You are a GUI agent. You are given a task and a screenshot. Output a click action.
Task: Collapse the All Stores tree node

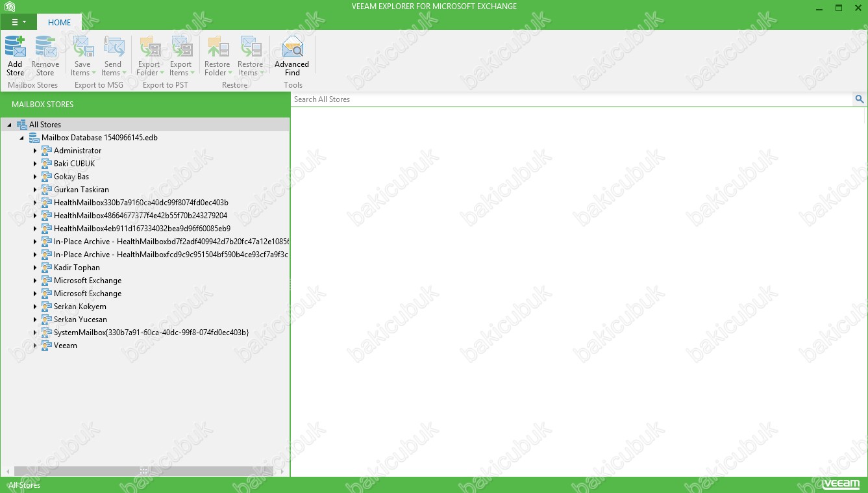pyautogui.click(x=9, y=125)
